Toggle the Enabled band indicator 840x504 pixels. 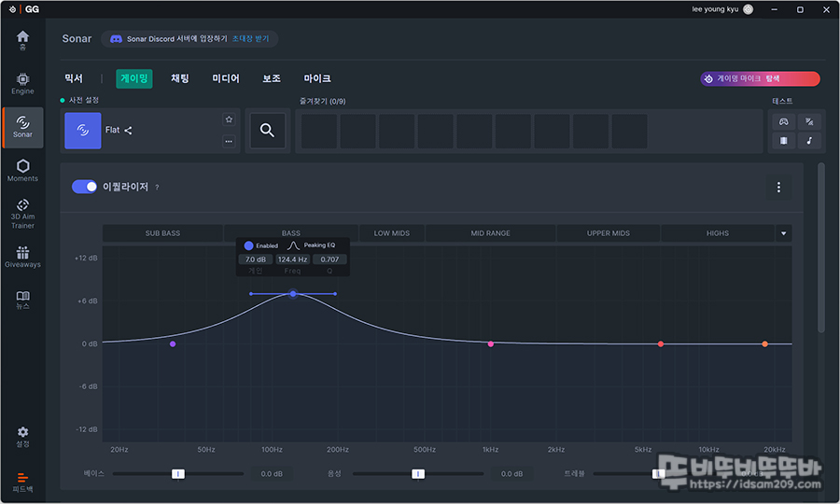tap(248, 245)
